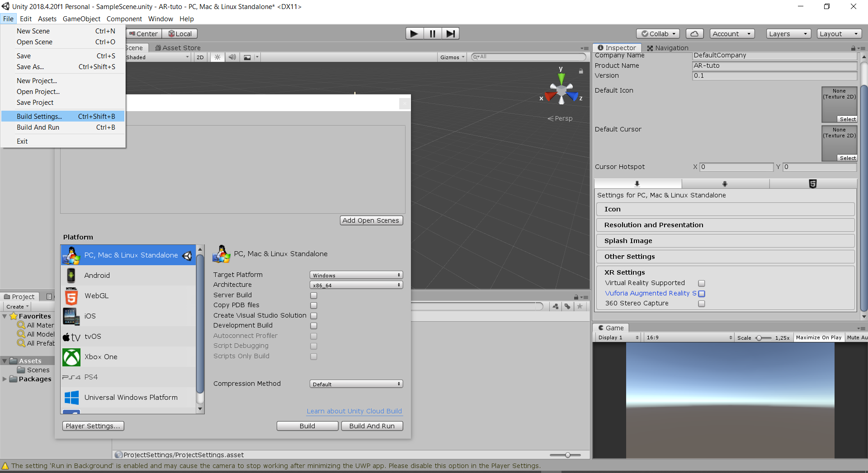Click the Player Settings button
Screen dimensions: 868x473
(93, 426)
